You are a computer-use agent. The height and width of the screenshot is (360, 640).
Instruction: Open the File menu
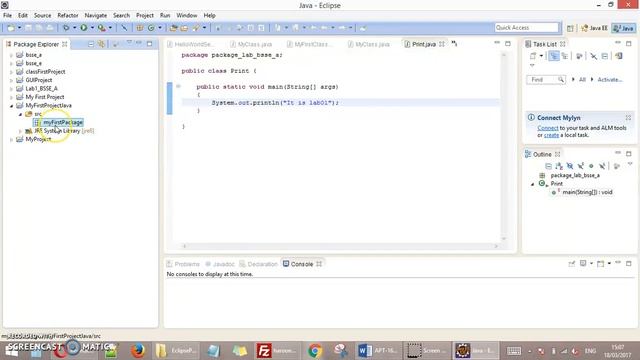7,15
